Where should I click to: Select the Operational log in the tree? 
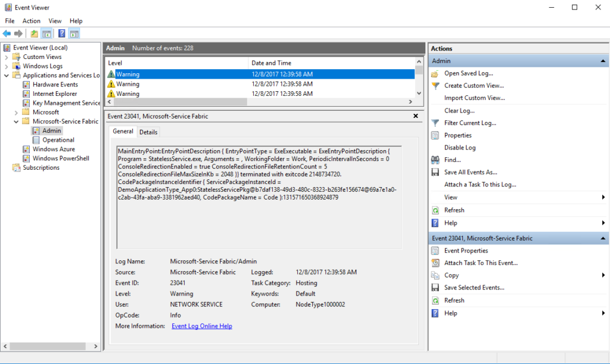point(58,140)
